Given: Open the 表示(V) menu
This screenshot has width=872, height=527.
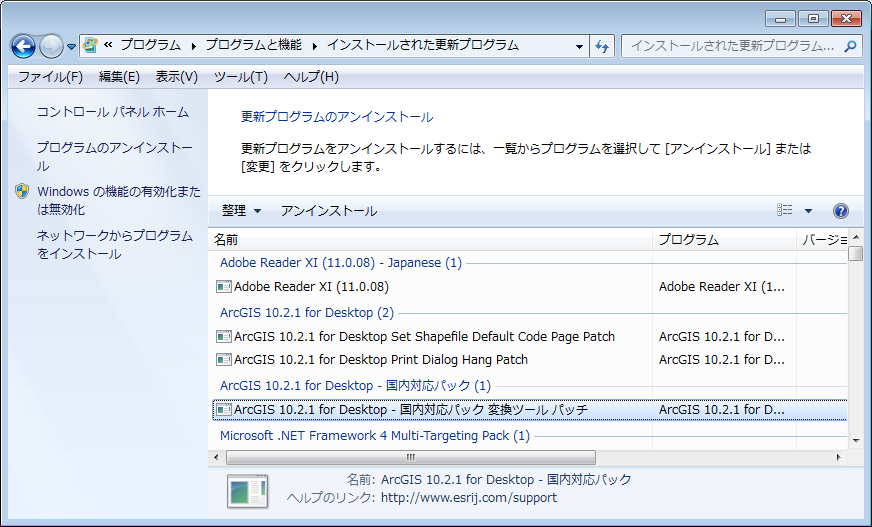Looking at the screenshot, I should pyautogui.click(x=176, y=77).
